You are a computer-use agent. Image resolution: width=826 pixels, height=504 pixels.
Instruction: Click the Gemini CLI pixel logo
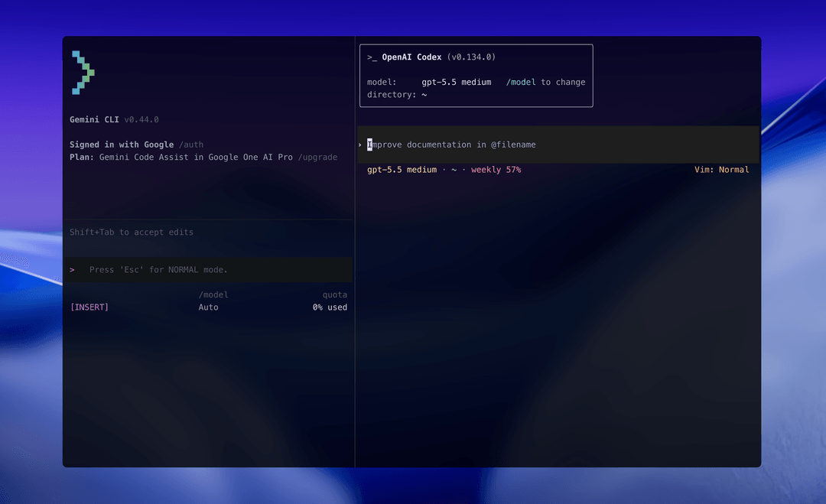pyautogui.click(x=83, y=73)
